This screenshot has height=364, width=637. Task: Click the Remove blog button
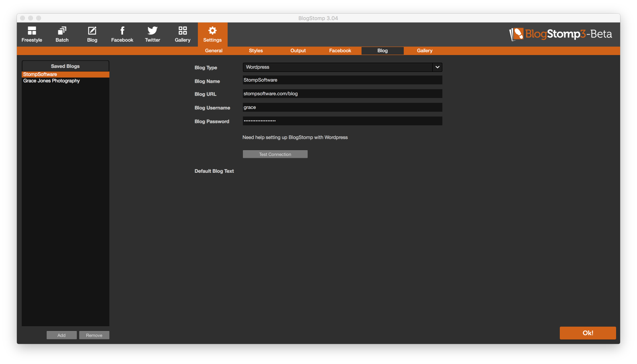click(94, 335)
